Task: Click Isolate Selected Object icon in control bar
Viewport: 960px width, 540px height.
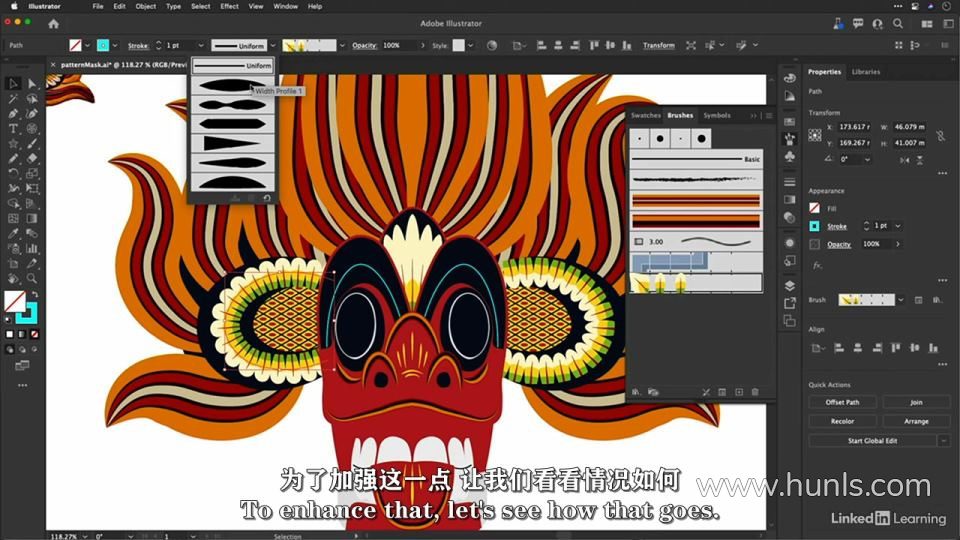Action: (691, 45)
